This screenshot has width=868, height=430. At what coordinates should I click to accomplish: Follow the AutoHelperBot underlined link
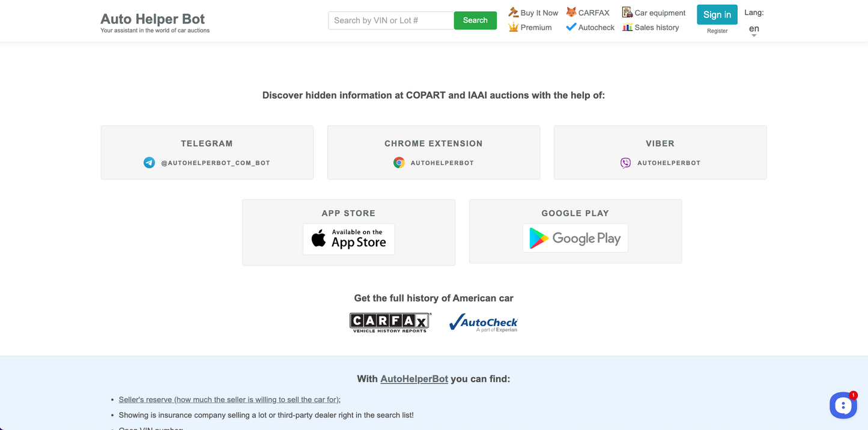coord(414,378)
